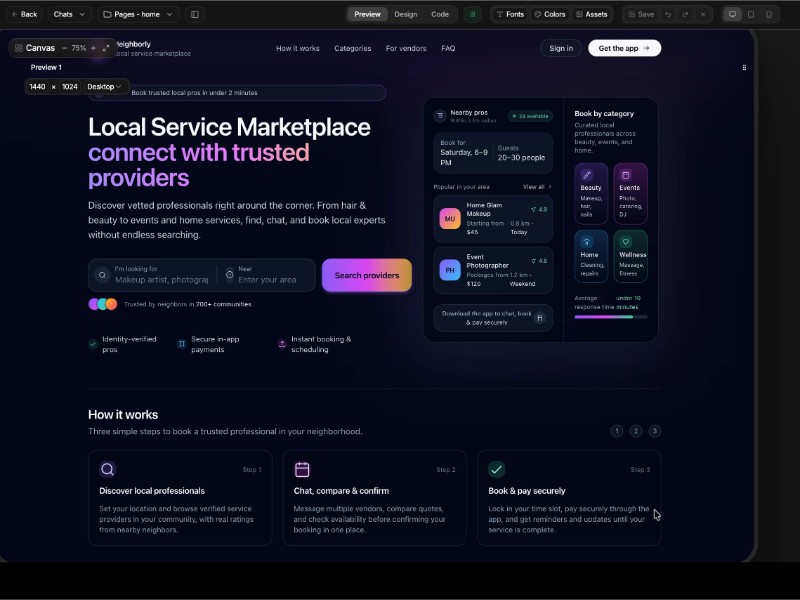Click the Search providers button
This screenshot has width=800, height=600.
point(366,275)
